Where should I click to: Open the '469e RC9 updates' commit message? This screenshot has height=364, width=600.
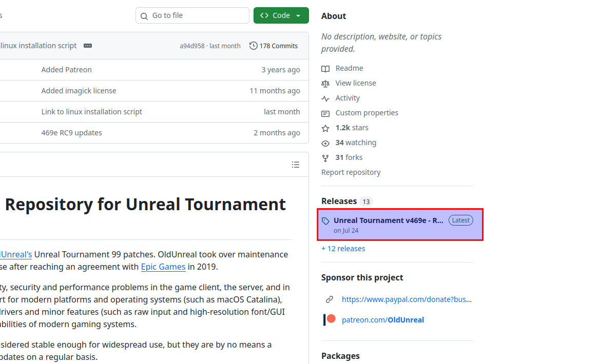point(71,133)
